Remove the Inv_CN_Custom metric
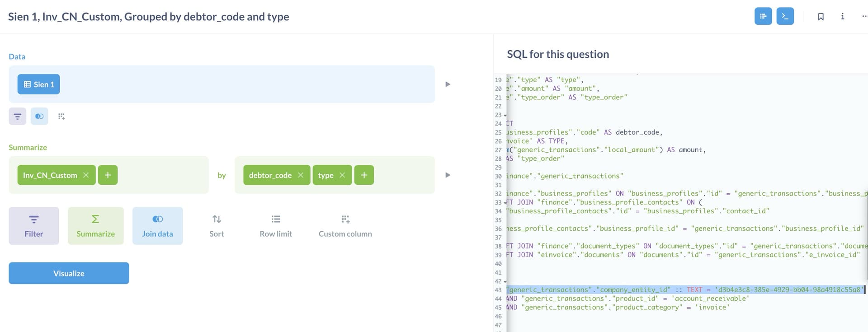 [86, 175]
